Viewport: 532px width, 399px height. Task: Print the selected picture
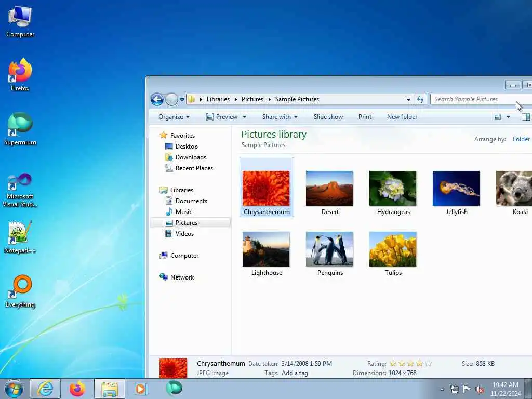pos(365,117)
